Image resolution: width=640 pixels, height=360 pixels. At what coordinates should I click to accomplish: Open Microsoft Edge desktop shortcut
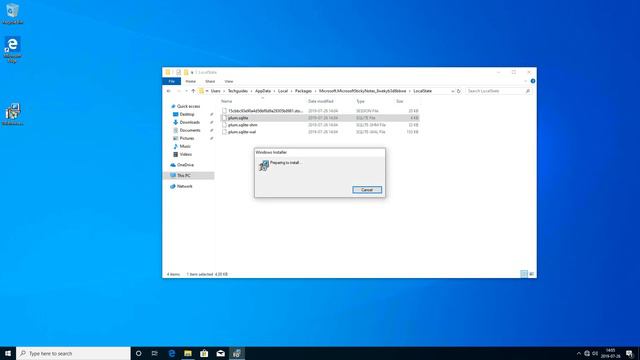12,50
